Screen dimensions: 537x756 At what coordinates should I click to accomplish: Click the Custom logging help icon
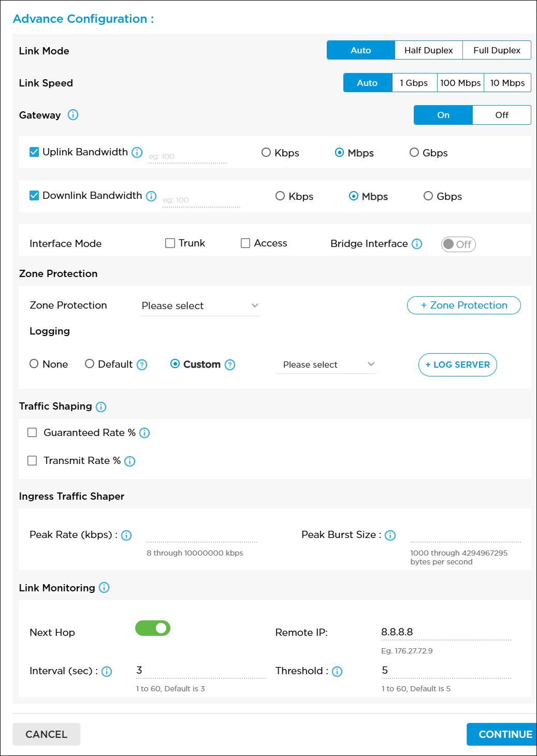point(230,365)
